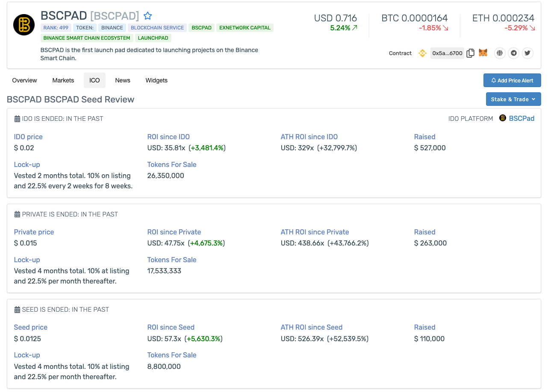Star BSCPAD as a favorite
Image resolution: width=548 pixels, height=392 pixels.
(147, 16)
